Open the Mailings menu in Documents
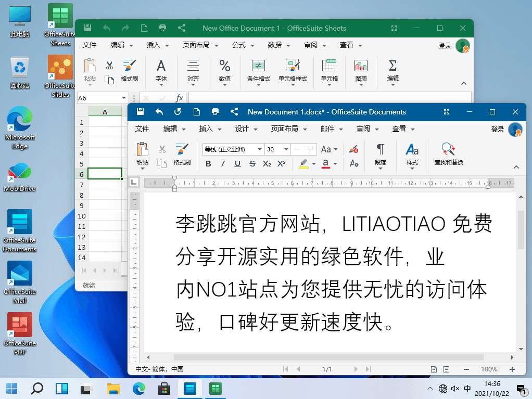The image size is (532, 399). click(332, 129)
